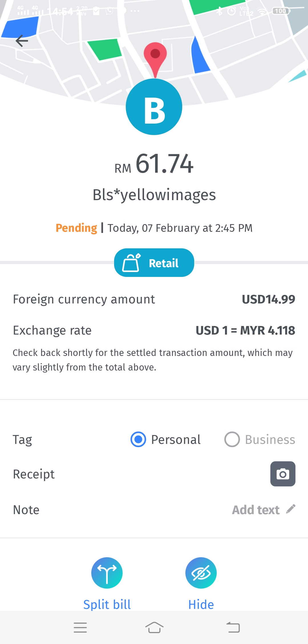
Task: Tap the Split bill arrow icon
Action: [x=107, y=573]
